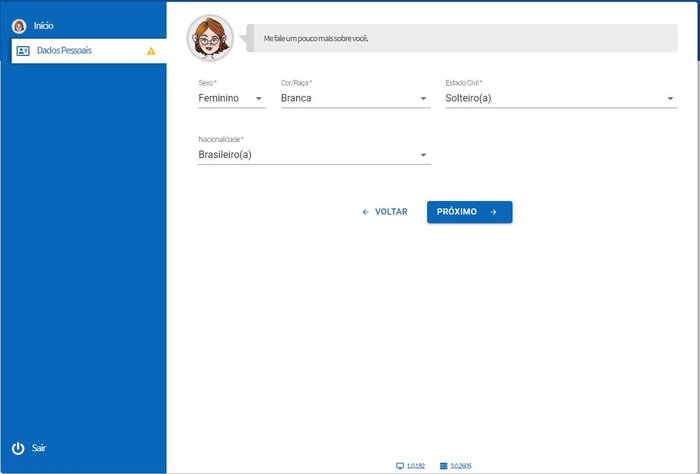Click the ID card icon for Dados Pessoais
Image resolution: width=700 pixels, height=474 pixels.
coord(23,51)
